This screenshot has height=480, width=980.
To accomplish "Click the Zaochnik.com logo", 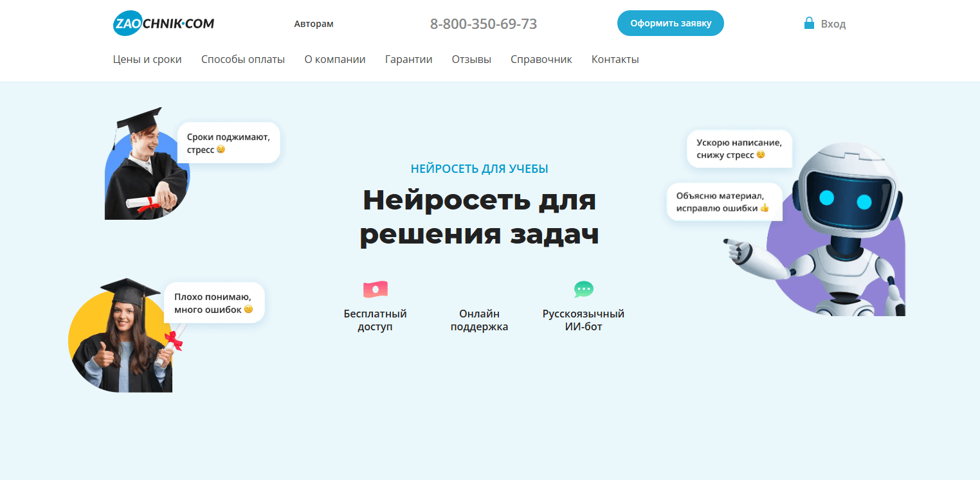I will tap(163, 24).
